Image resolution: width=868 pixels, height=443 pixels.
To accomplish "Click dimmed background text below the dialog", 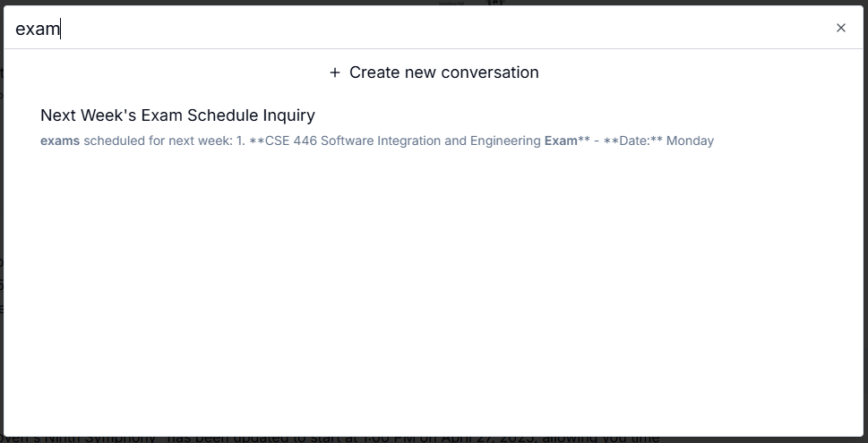I will click(358, 438).
